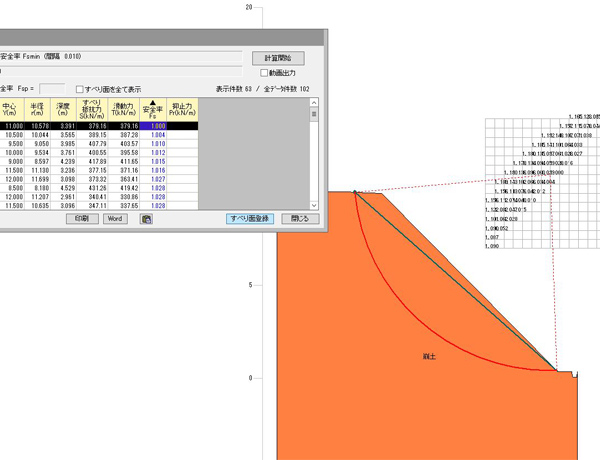Image resolution: width=600 pixels, height=460 pixels.
Task: Select the row with safety factor 1.004
Action: 100,134
